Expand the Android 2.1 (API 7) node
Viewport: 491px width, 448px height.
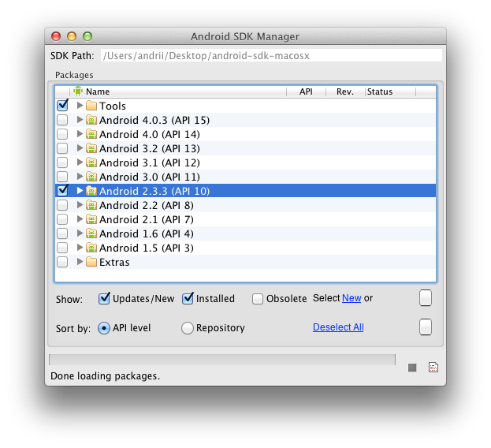point(80,218)
